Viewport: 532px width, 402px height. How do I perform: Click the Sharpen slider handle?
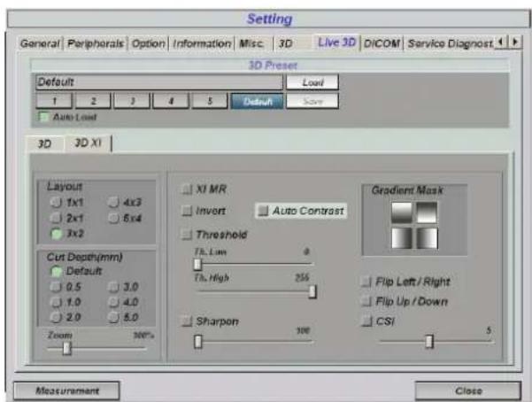(x=197, y=342)
